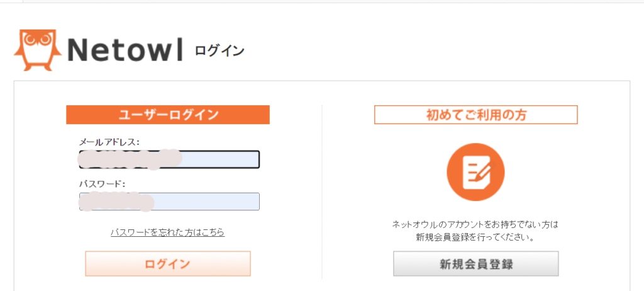Screen dimensions: 644x291
Task: Open the パスワードを忘れた方はこちら link
Action: (167, 232)
